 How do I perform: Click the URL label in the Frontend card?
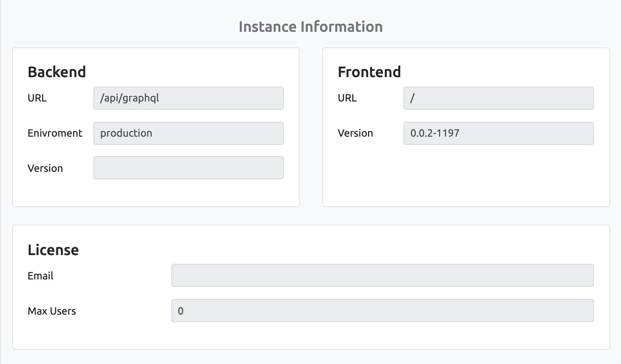347,98
